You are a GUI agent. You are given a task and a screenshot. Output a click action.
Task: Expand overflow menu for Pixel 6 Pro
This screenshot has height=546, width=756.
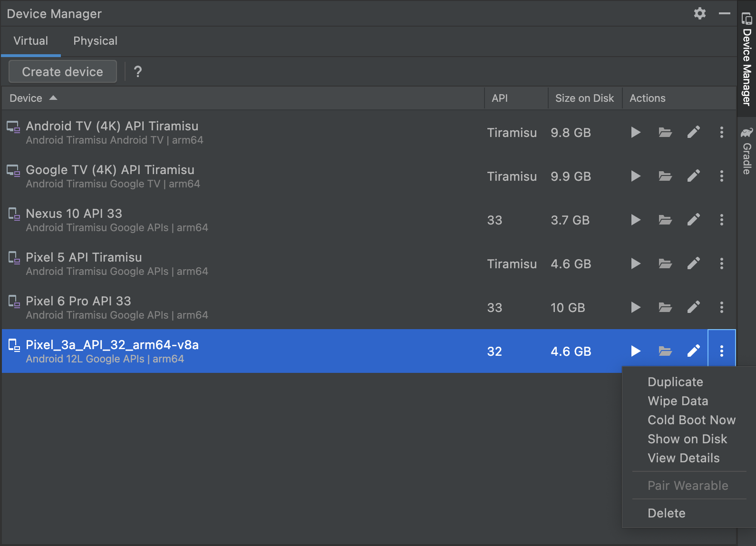click(721, 307)
